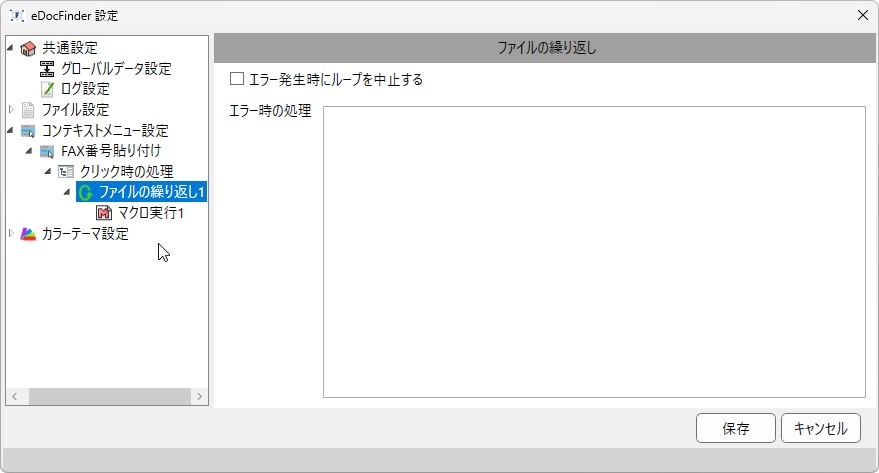
Task: Select ファイルの繰り返し1 tree item
Action: (151, 192)
